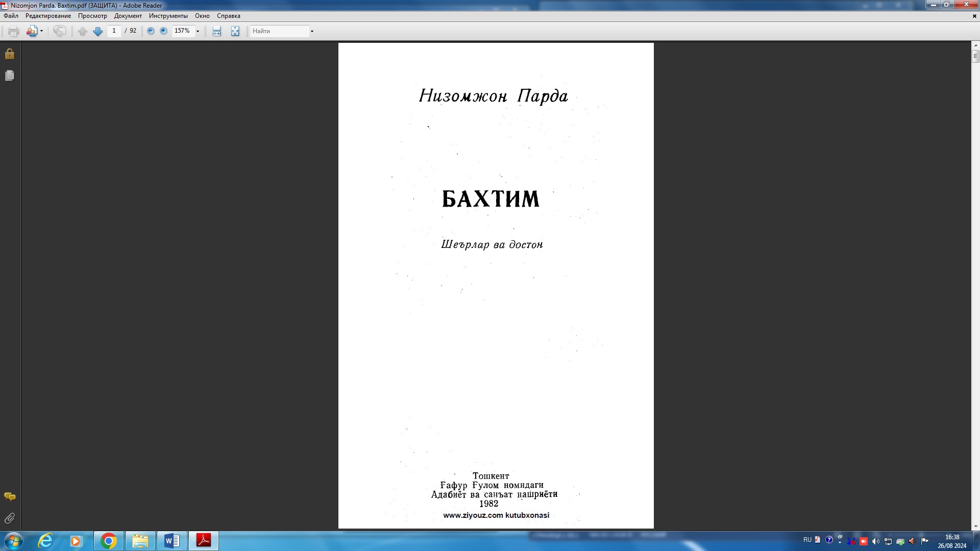
Task: Click the subtitle Шеърлар ва достон
Action: coord(492,245)
